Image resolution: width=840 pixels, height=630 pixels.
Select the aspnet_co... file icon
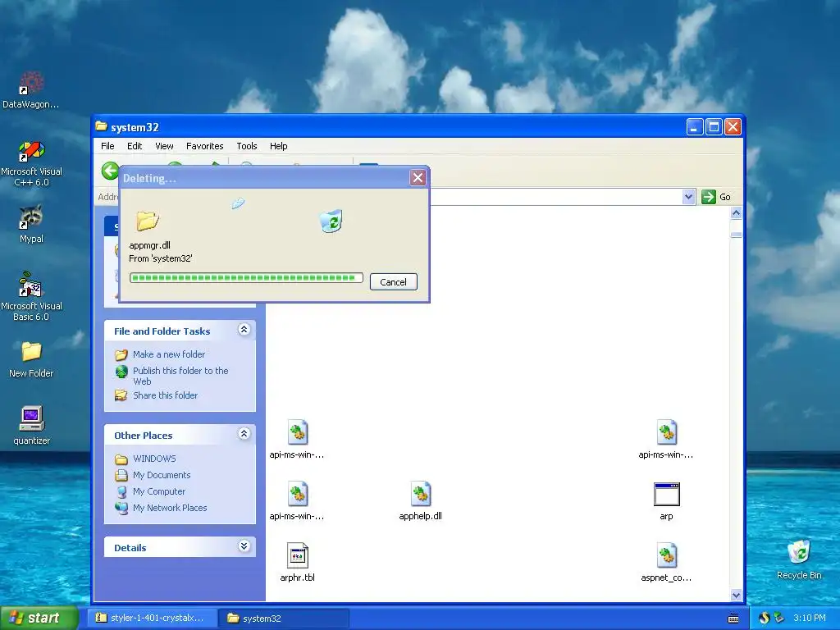pos(666,555)
